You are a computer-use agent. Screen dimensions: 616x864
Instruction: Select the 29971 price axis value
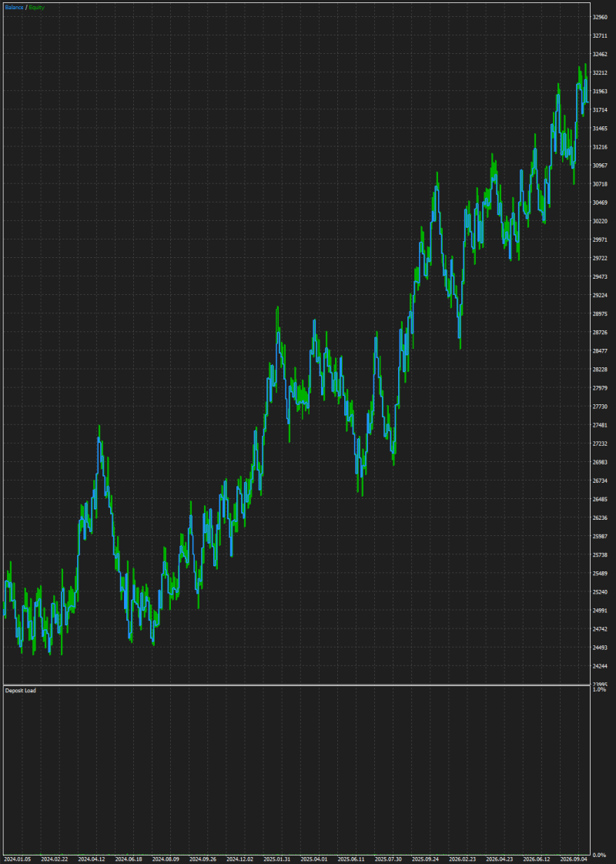pos(600,239)
